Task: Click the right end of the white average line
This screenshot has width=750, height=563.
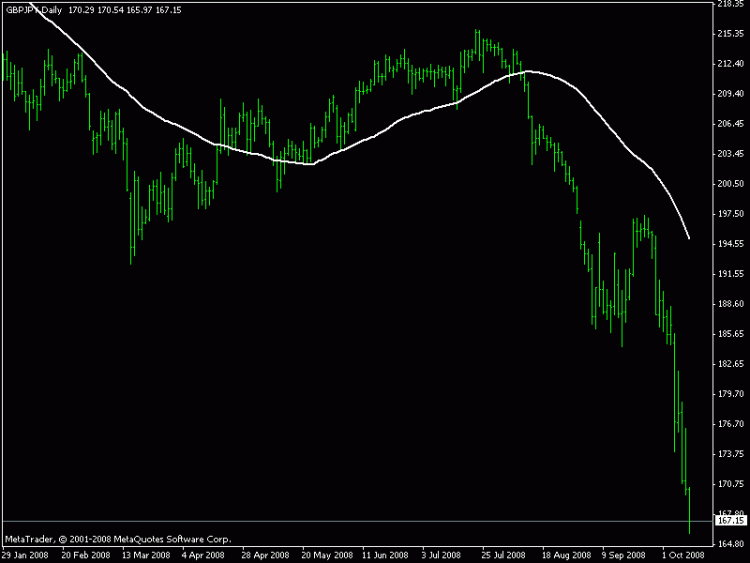Action: [x=689, y=238]
